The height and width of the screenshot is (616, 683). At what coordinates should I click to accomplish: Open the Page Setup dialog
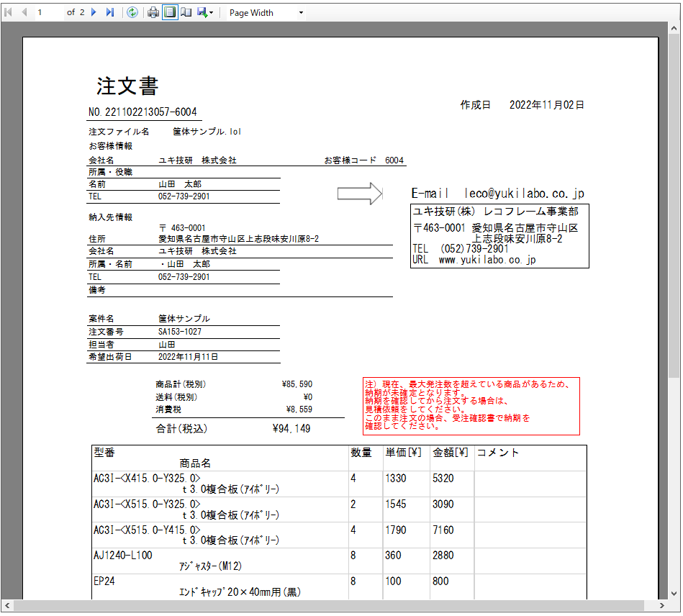[186, 13]
